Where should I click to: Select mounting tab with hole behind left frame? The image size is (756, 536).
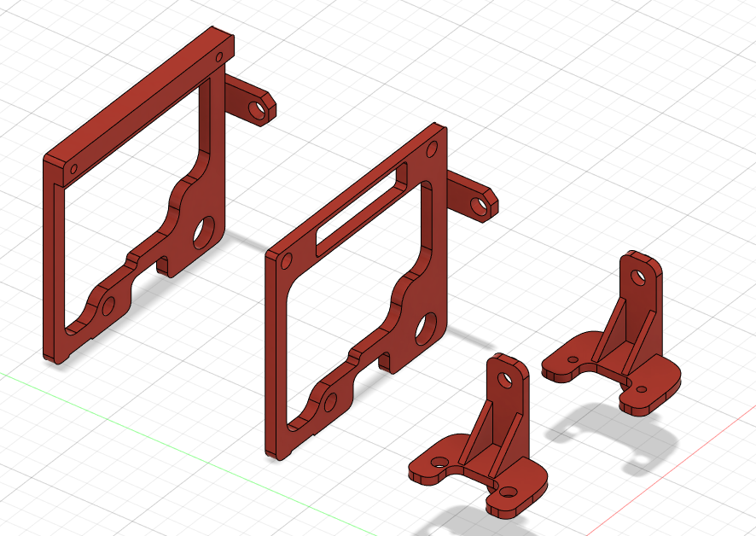(251, 101)
